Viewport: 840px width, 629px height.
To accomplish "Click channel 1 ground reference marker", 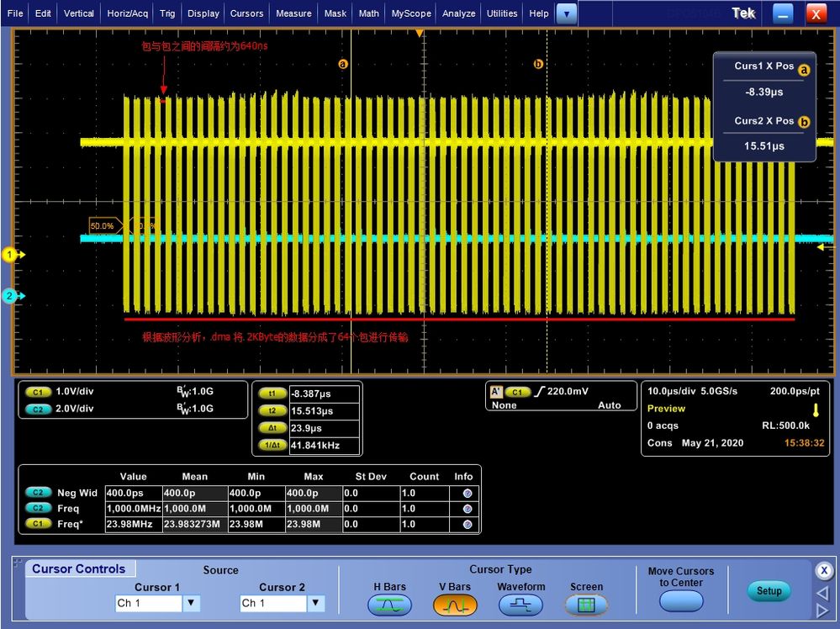I will click(13, 255).
